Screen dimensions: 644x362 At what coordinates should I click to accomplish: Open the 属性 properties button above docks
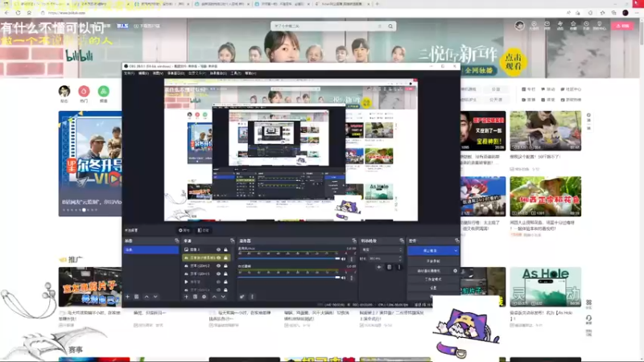coord(184,230)
